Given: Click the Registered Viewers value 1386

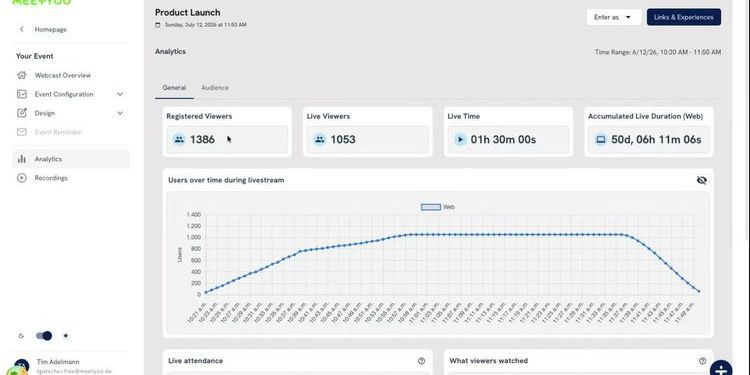Looking at the screenshot, I should [x=202, y=140].
